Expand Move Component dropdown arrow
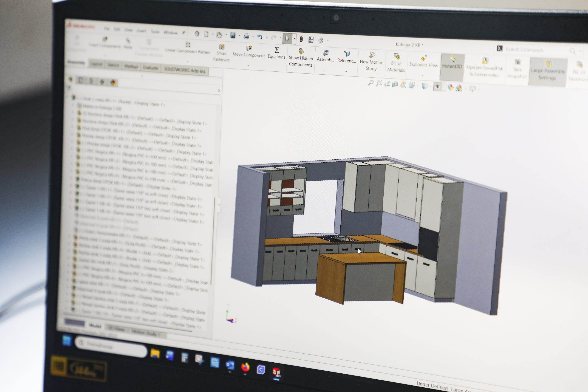The width and height of the screenshot is (588, 392). [248, 65]
